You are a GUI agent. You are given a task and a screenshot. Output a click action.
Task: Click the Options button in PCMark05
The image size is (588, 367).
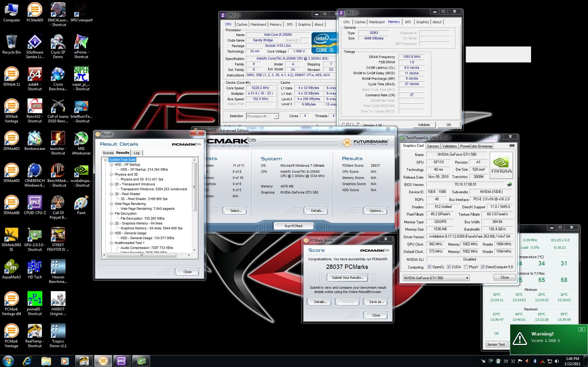coord(376,211)
